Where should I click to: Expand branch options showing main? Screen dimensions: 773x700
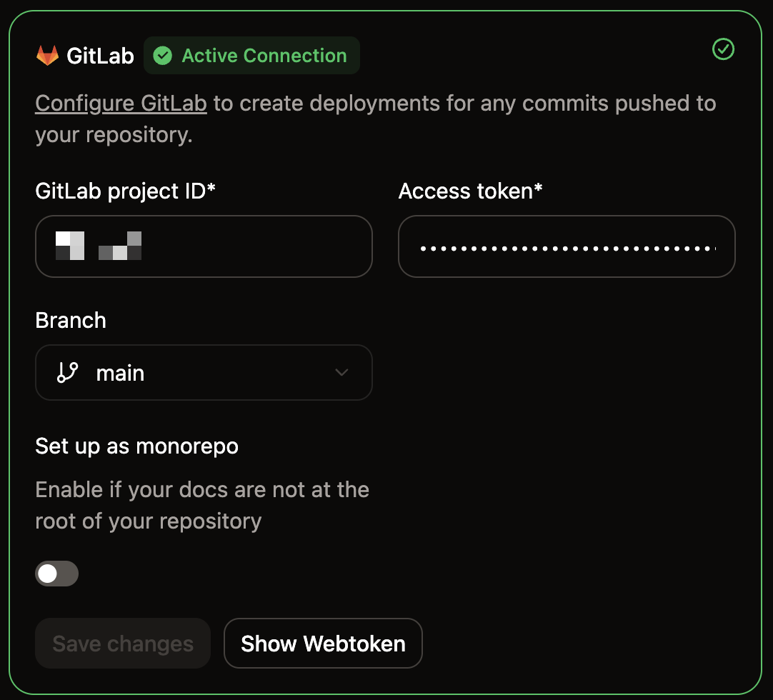204,372
